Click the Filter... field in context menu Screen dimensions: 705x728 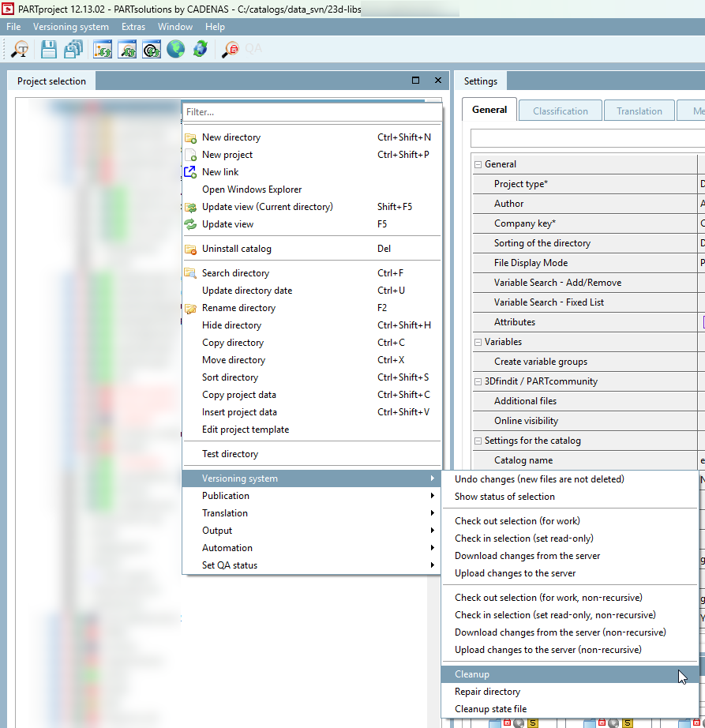pyautogui.click(x=312, y=112)
